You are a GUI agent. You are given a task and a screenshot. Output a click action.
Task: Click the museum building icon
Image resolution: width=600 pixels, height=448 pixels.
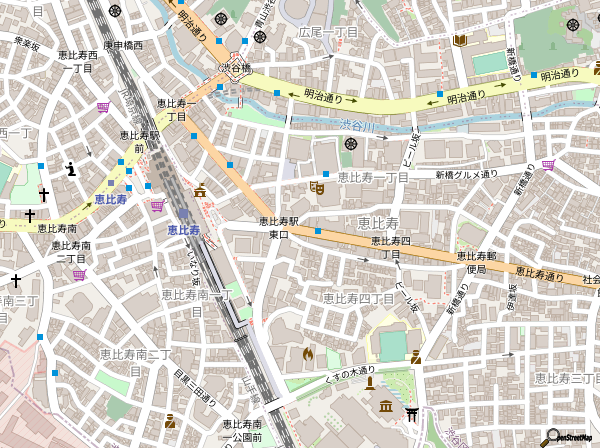(x=386, y=405)
